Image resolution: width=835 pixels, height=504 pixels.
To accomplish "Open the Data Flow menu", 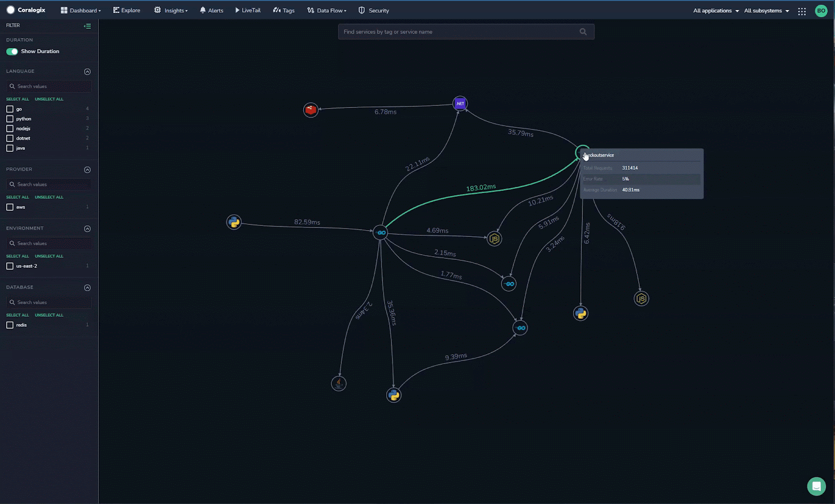I will pos(327,10).
